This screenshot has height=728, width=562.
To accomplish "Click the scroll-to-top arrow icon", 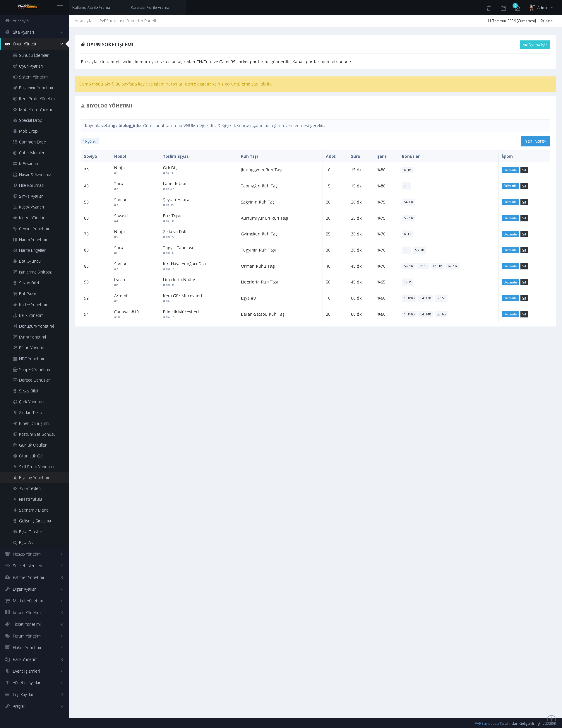I will point(551,719).
